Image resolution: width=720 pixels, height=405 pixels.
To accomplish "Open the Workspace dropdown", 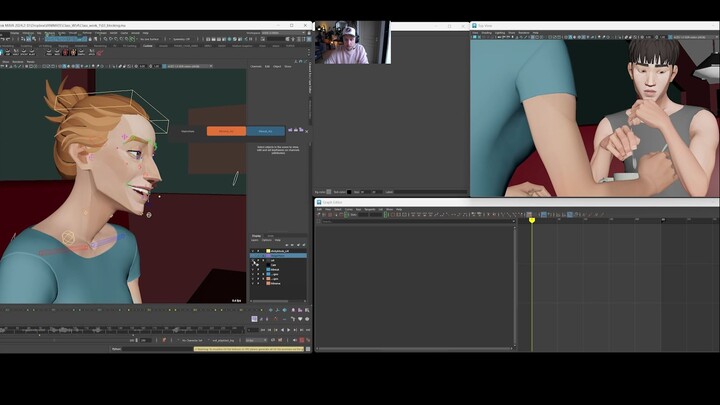I will [x=283, y=33].
